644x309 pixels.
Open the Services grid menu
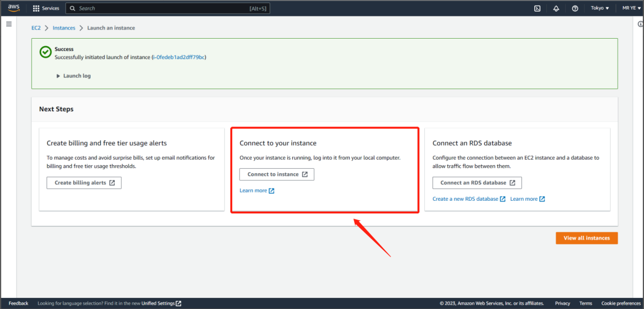coord(46,9)
